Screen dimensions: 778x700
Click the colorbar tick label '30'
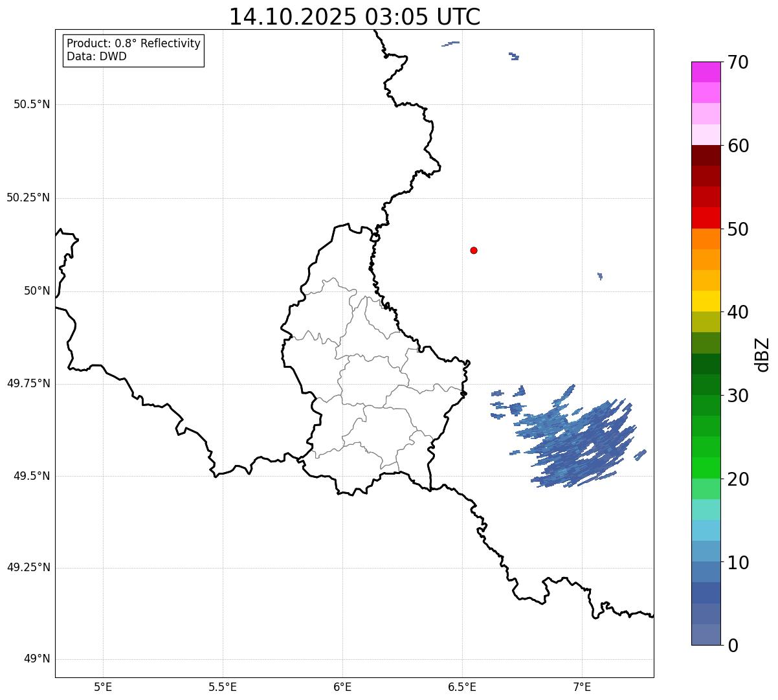point(737,396)
